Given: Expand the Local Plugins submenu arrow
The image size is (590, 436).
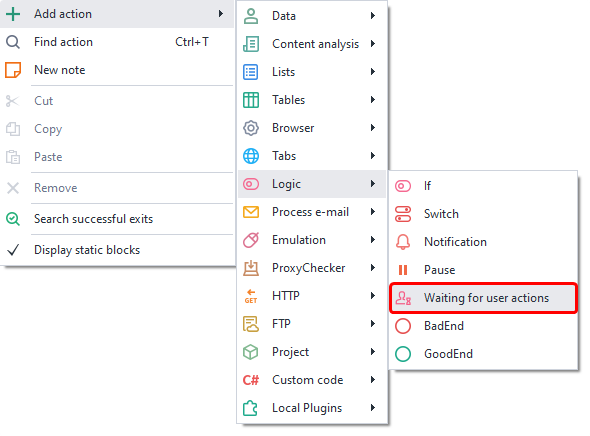Looking at the screenshot, I should click(x=373, y=407).
